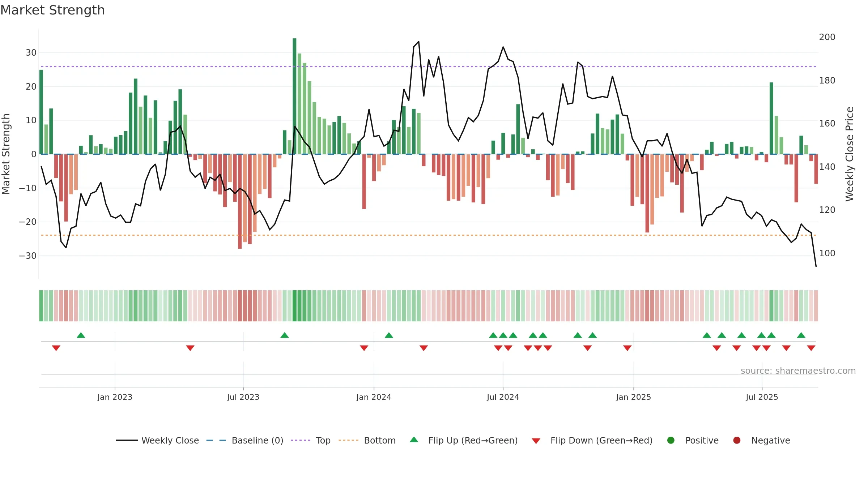
Task: Select the Jan 2023 axis label
Action: click(115, 397)
